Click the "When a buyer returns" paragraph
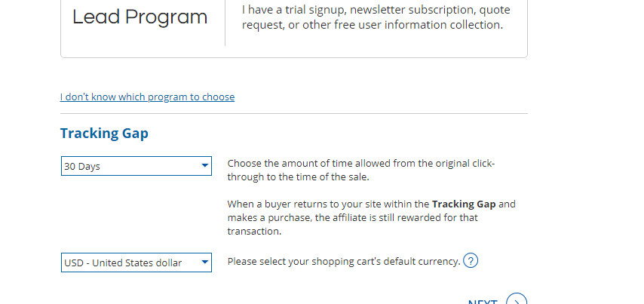This screenshot has height=304, width=644. pos(371,218)
